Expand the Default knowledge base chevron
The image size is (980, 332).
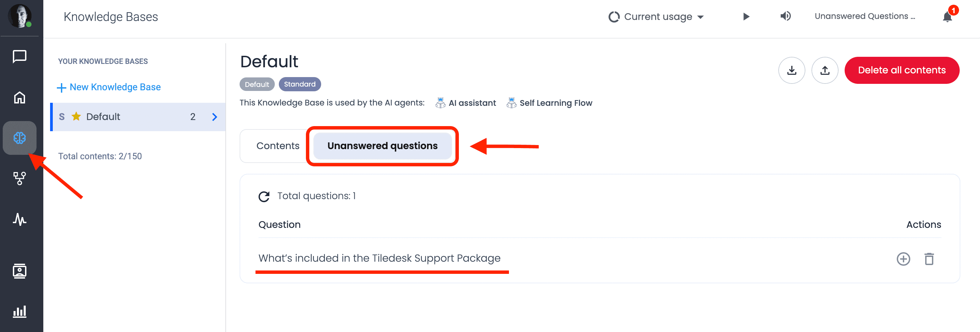coord(215,117)
